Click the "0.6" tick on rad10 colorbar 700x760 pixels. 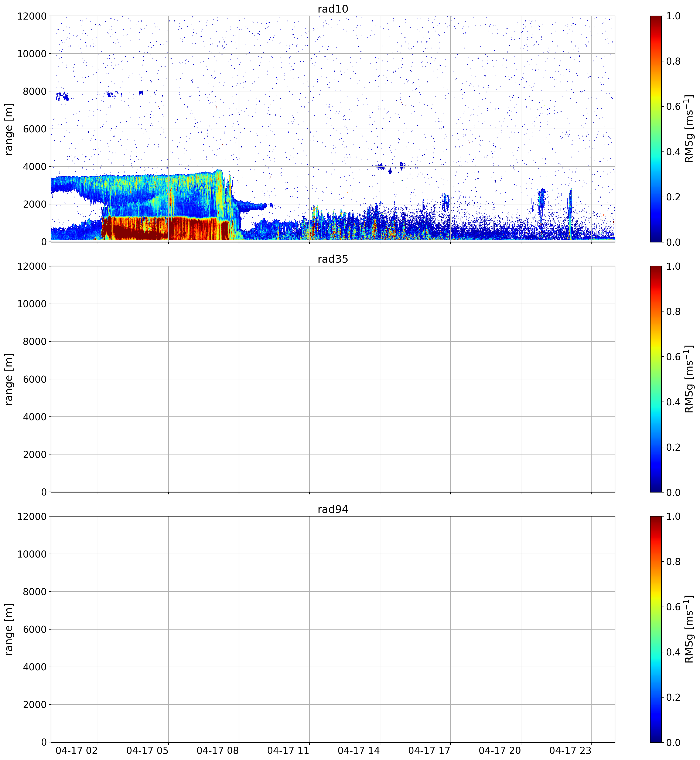pyautogui.click(x=673, y=106)
